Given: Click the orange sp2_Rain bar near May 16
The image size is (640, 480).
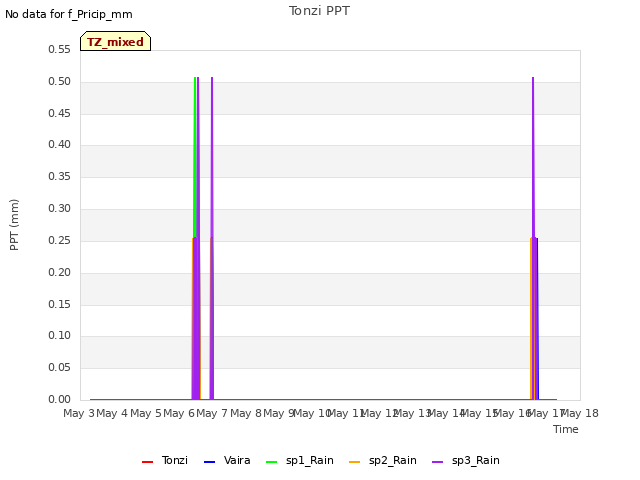Looking at the screenshot, I should coord(531,319).
